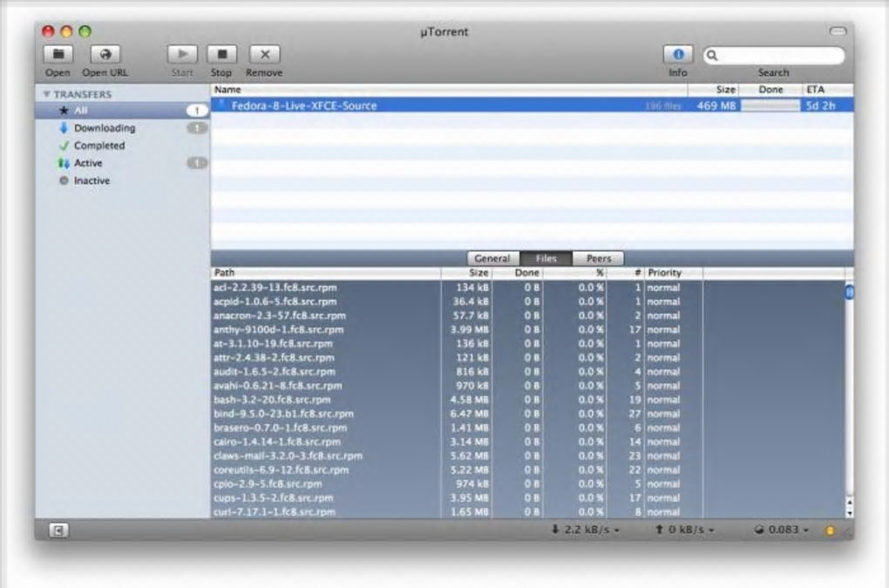Click the toolbar toggle pill button
This screenshot has height=588, width=889.
838,31
